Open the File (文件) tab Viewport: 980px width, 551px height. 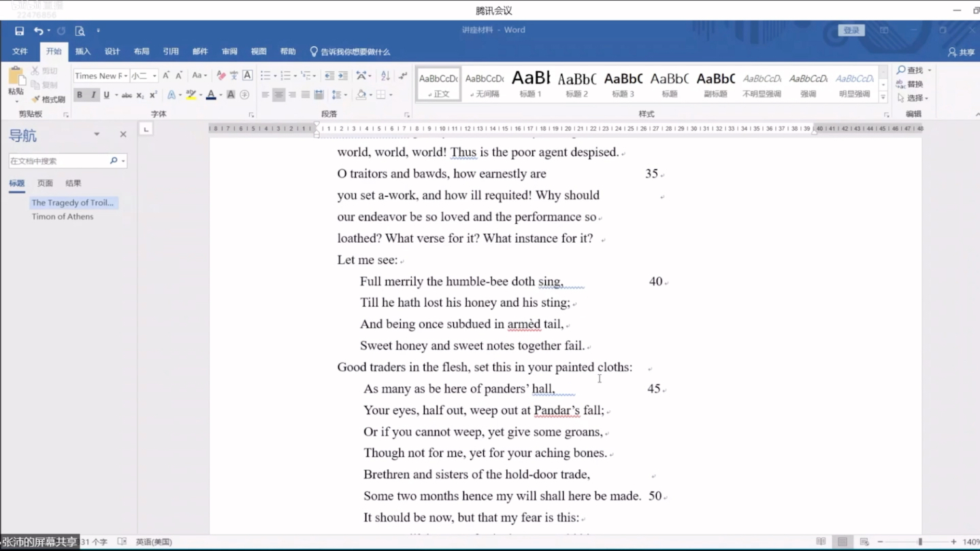pyautogui.click(x=20, y=52)
